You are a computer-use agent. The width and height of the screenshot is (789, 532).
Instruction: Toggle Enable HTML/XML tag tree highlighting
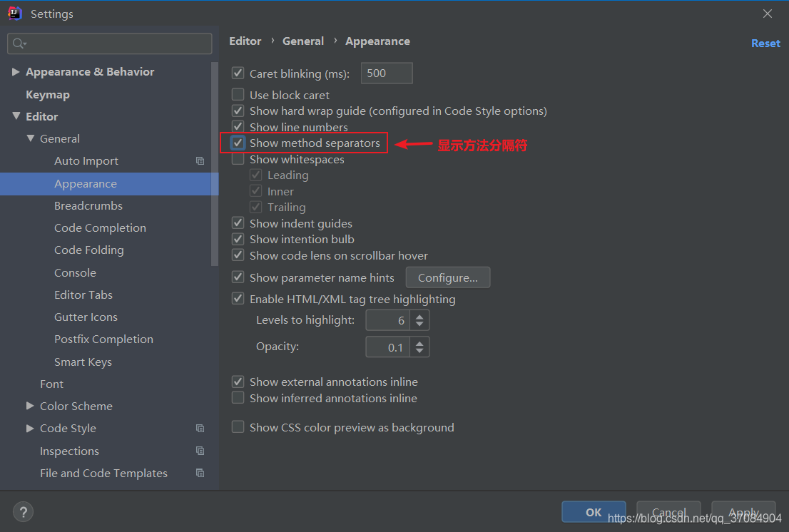pyautogui.click(x=238, y=299)
